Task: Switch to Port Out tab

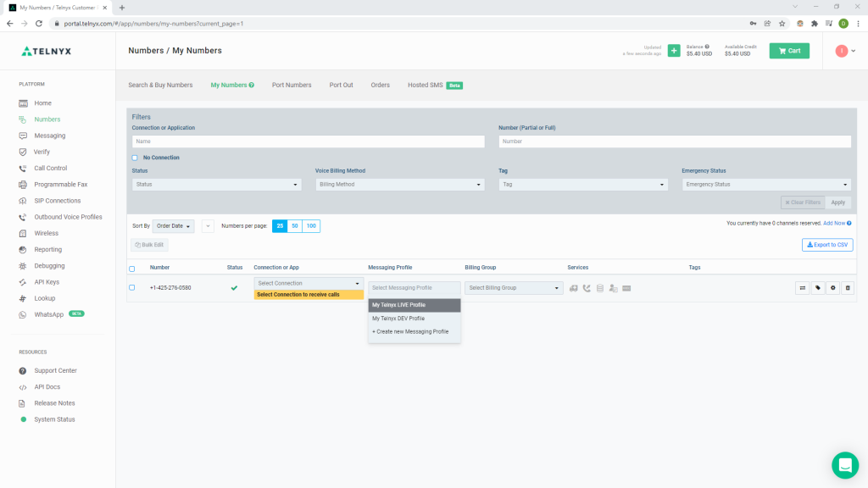Action: 341,86
